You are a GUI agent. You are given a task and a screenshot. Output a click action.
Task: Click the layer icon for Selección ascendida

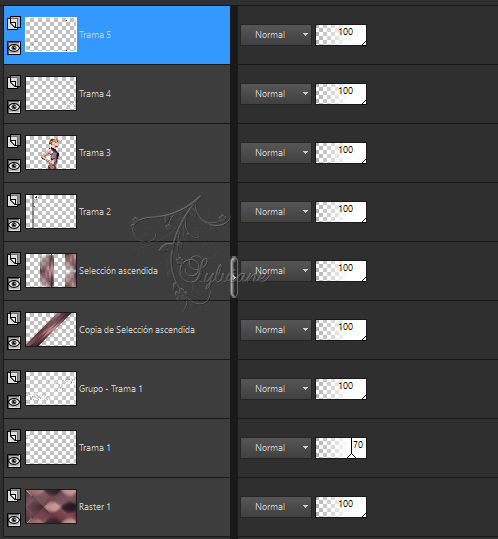14,259
